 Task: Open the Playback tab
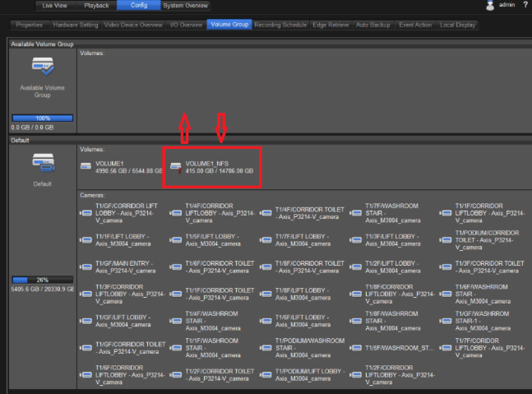point(96,5)
